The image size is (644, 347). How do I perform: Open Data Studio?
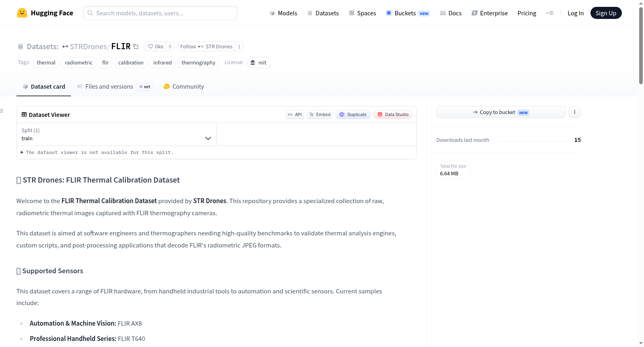click(393, 114)
